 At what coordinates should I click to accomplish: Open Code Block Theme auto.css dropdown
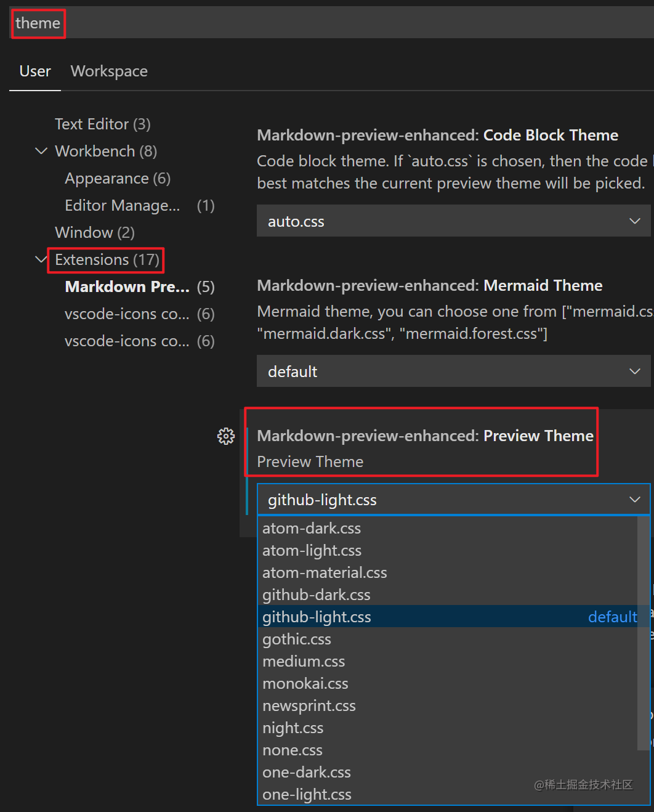coord(453,221)
